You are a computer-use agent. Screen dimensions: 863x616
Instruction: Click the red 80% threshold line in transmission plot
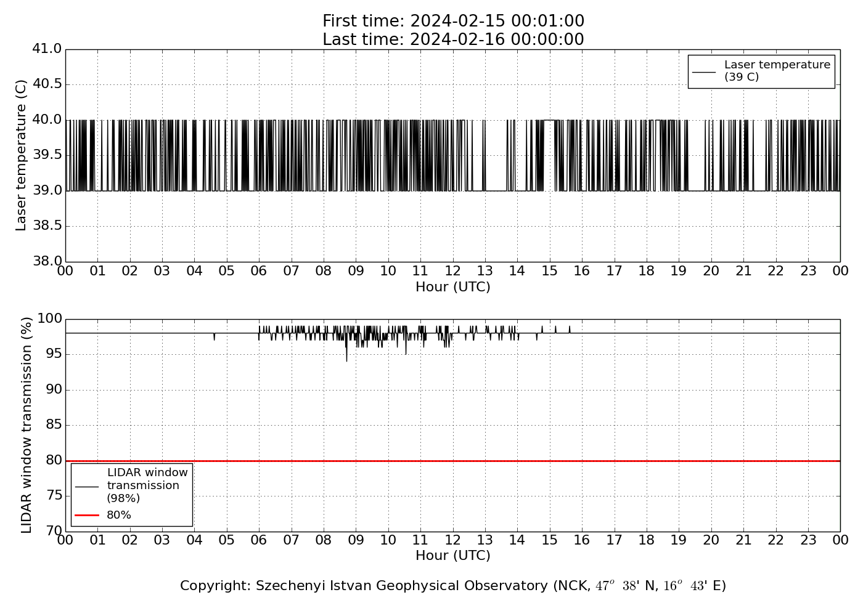pyautogui.click(x=453, y=461)
